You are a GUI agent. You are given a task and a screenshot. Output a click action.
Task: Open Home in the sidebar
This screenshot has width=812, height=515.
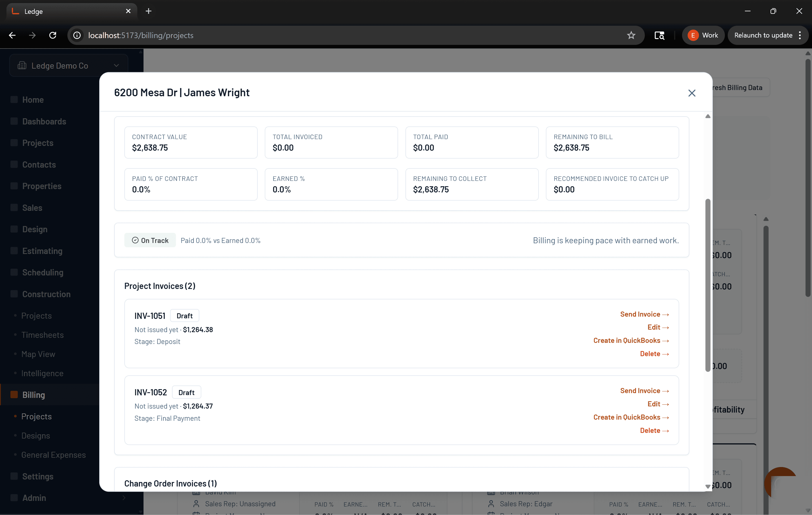click(x=33, y=100)
